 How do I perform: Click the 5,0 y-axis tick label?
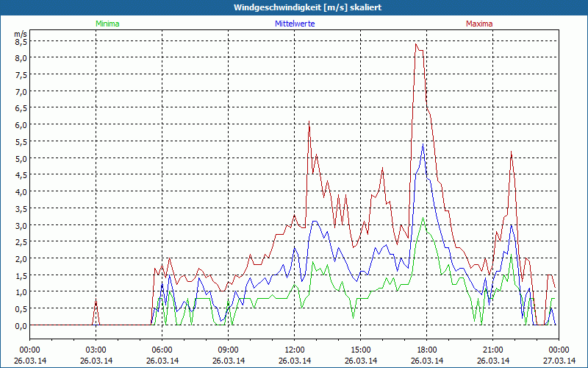21,158
